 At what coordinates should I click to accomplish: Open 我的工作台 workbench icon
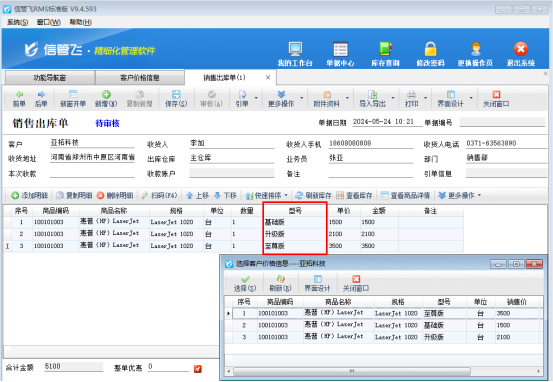[295, 49]
